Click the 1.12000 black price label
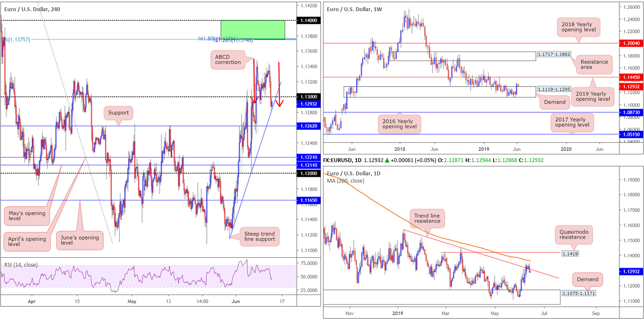 click(308, 173)
